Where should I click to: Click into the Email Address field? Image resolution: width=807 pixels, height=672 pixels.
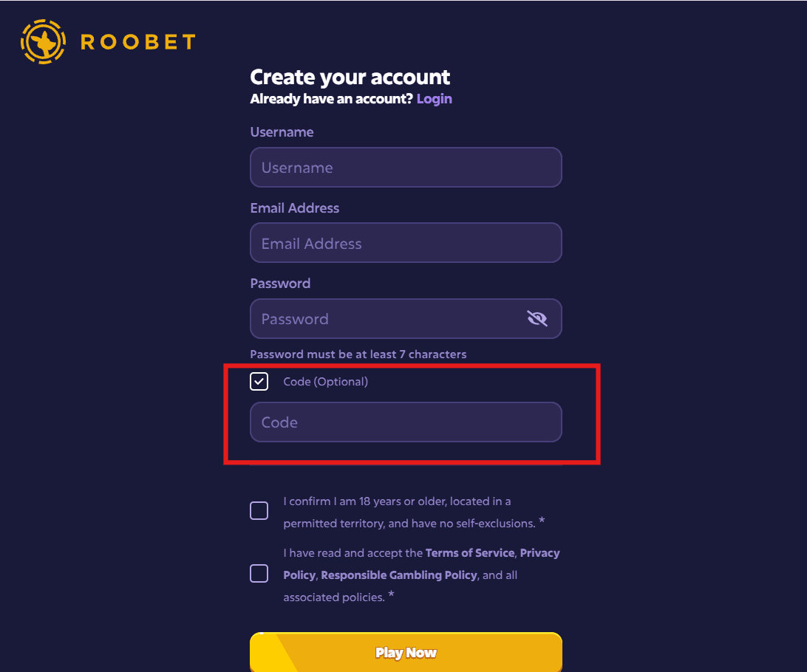[406, 243]
